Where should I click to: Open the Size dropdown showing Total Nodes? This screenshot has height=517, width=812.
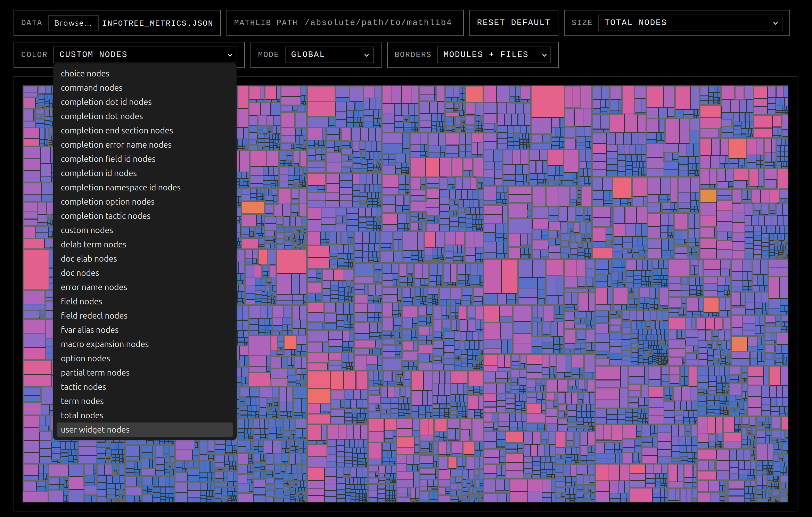[x=690, y=23]
